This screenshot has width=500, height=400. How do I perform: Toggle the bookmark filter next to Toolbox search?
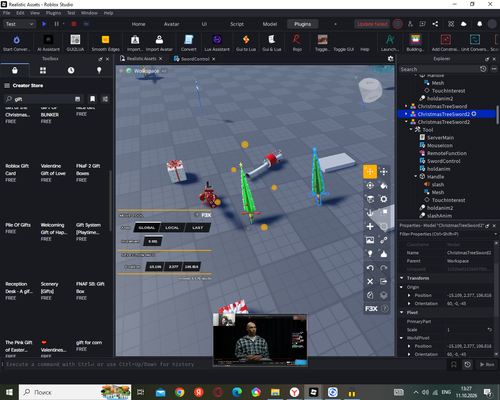coord(92,99)
